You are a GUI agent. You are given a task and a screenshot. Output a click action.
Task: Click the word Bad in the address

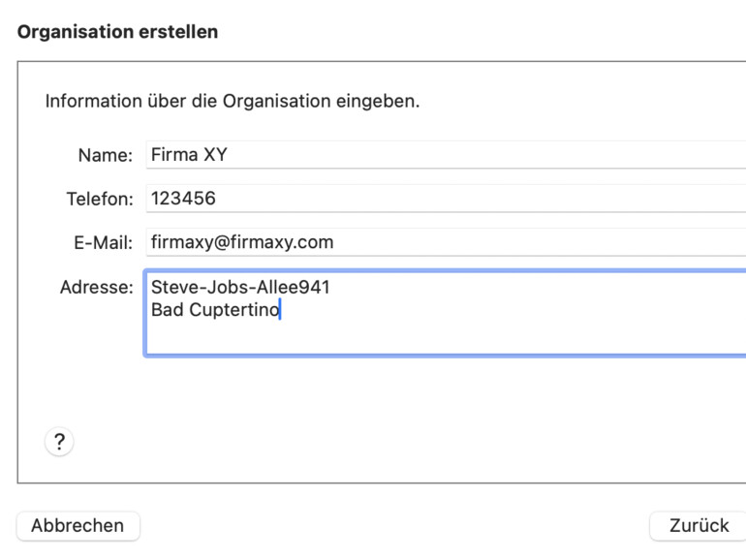[166, 311]
